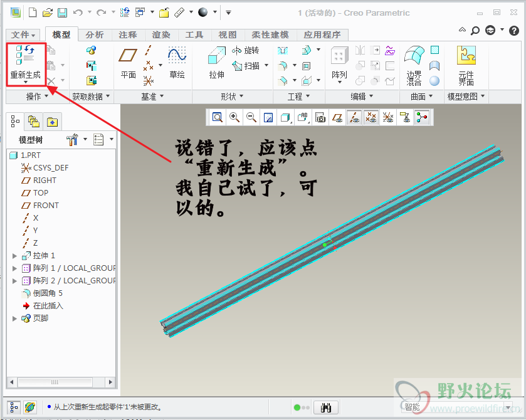Image resolution: width=526 pixels, height=420 pixels.
Task: Start a Sketch (草绘)
Action: tap(177, 63)
